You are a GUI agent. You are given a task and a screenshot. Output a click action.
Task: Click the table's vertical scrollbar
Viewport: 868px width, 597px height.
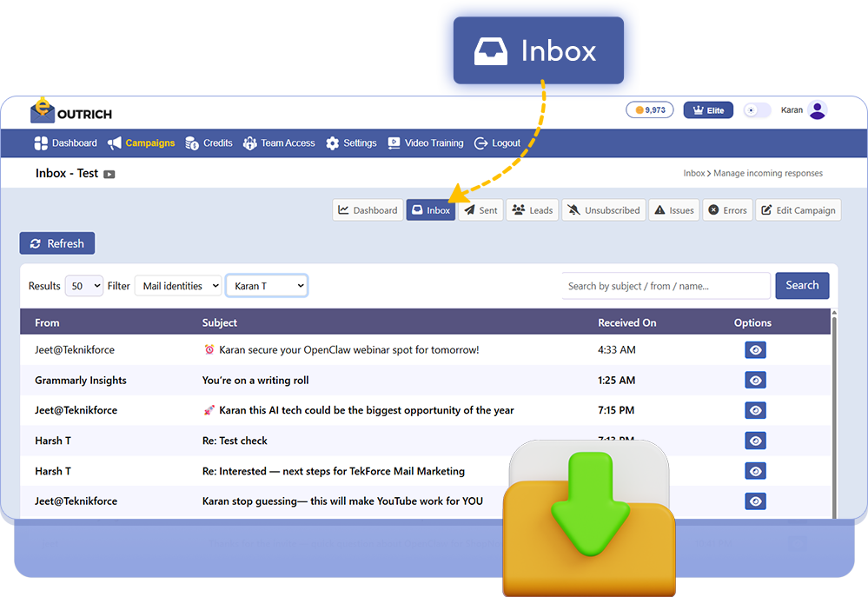point(834,408)
